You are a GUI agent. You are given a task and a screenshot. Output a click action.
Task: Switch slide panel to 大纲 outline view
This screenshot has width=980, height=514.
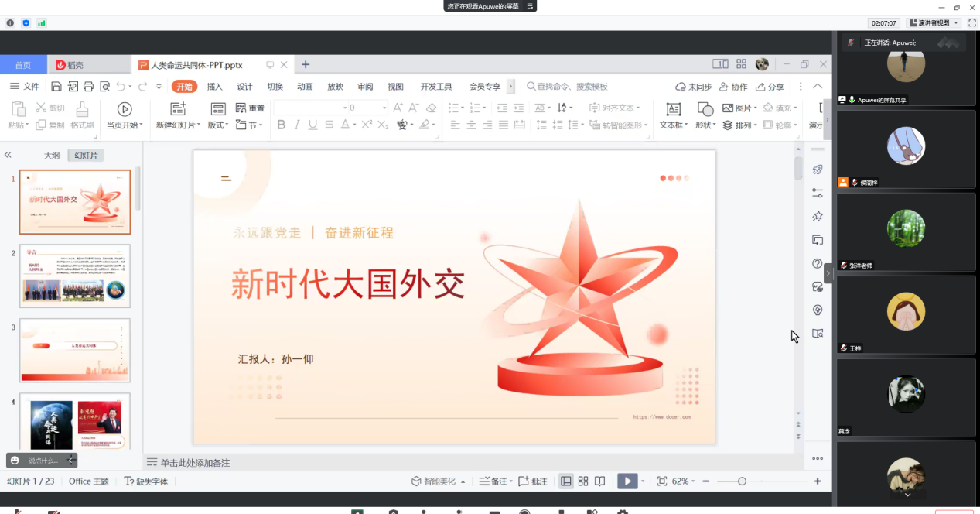click(52, 156)
